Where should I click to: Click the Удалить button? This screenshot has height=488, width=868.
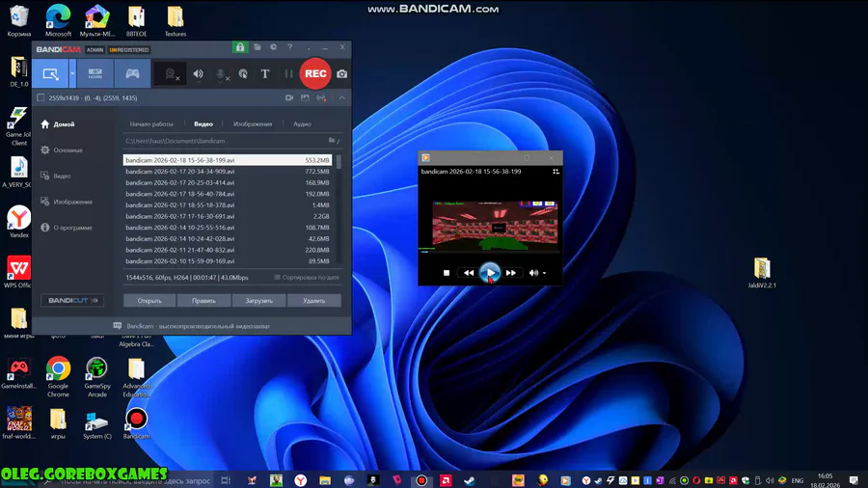(313, 301)
